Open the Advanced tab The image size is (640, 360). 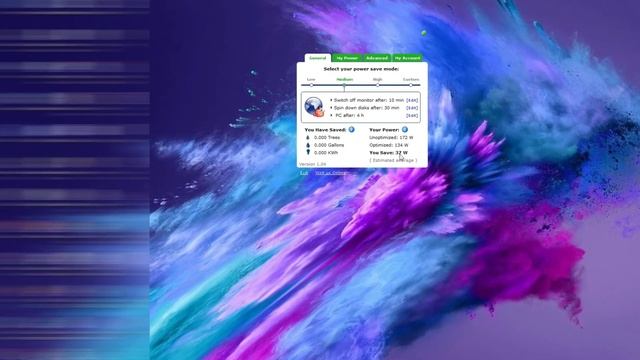[377, 58]
